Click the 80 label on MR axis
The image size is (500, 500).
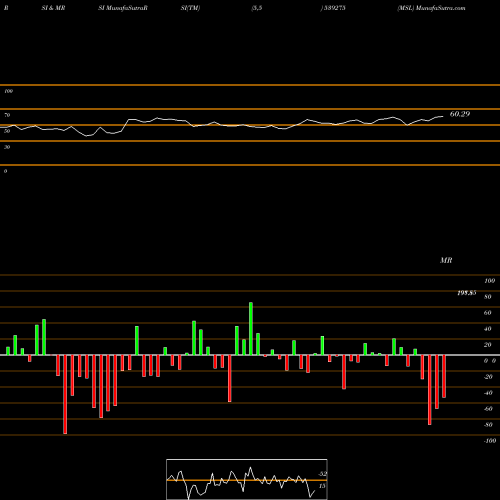488,297
